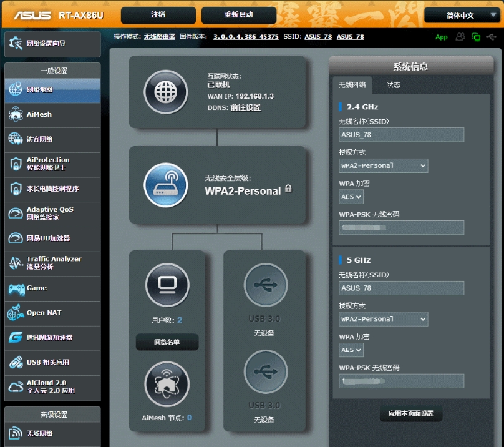The height and width of the screenshot is (447, 504).
Task: Click the AiMesh node count 0
Action: click(190, 418)
